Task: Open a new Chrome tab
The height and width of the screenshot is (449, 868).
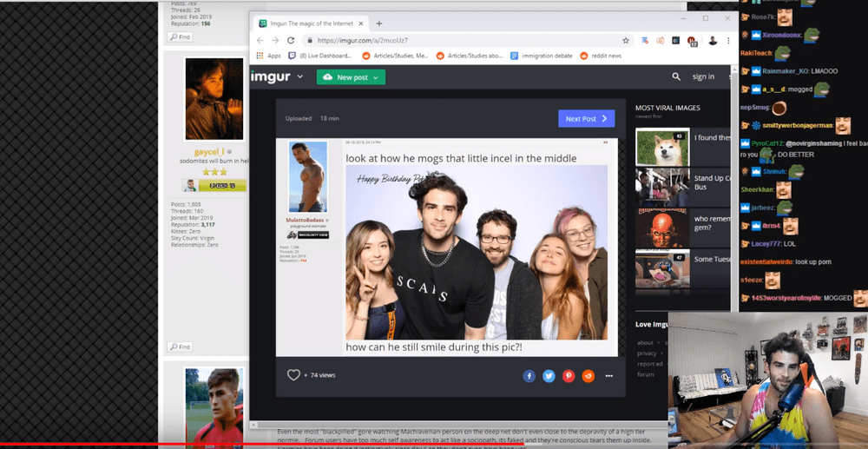Action: 379,23
